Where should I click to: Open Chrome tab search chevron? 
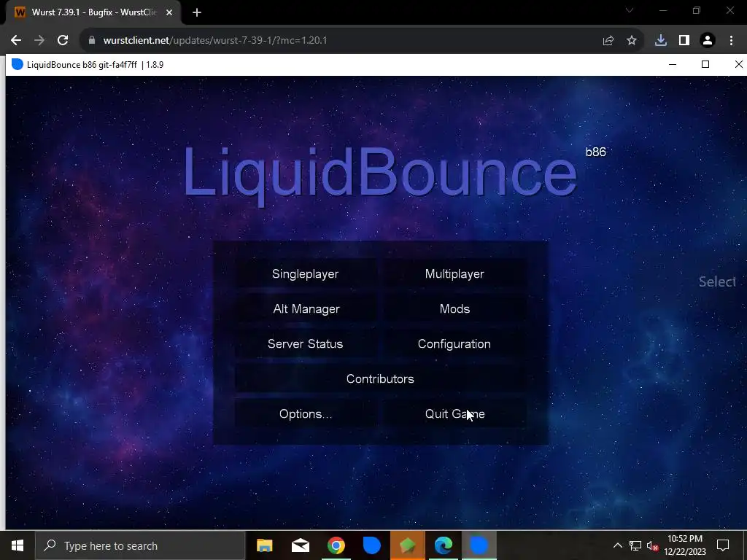(x=630, y=10)
